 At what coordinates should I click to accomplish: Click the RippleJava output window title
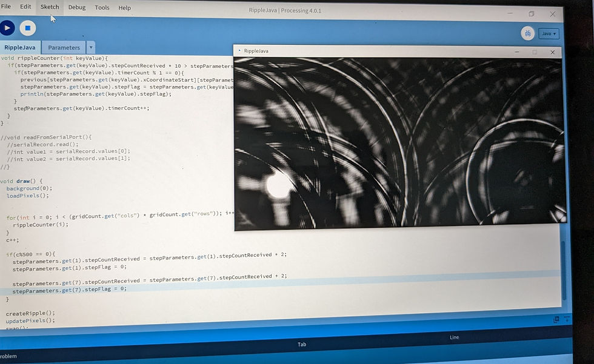pos(256,51)
